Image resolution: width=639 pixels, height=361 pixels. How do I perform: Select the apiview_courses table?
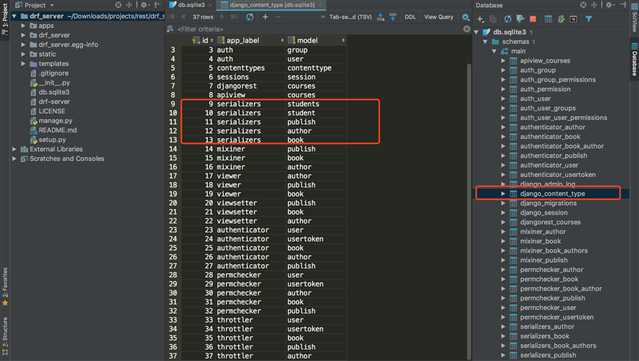544,61
